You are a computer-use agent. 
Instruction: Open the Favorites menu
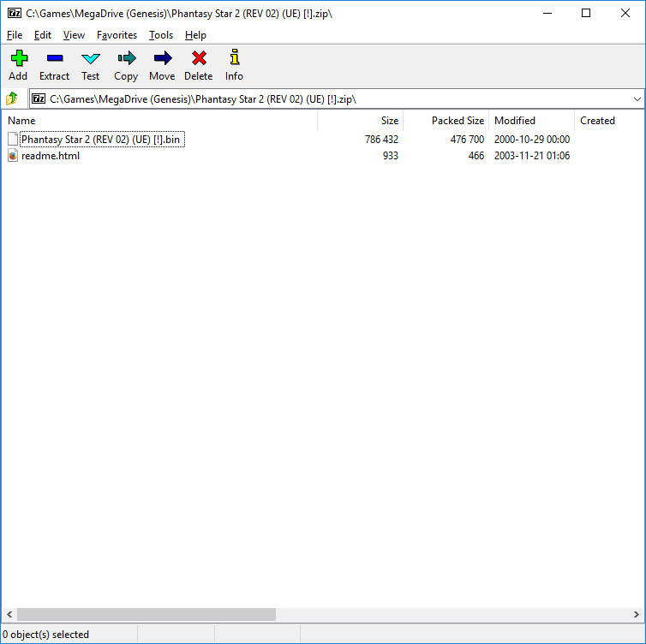(117, 35)
